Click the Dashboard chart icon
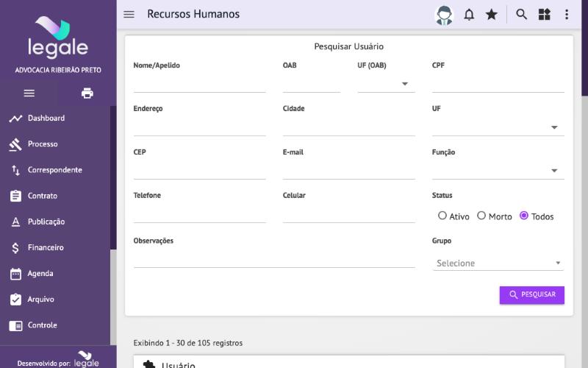This screenshot has height=368, width=588. (x=15, y=118)
